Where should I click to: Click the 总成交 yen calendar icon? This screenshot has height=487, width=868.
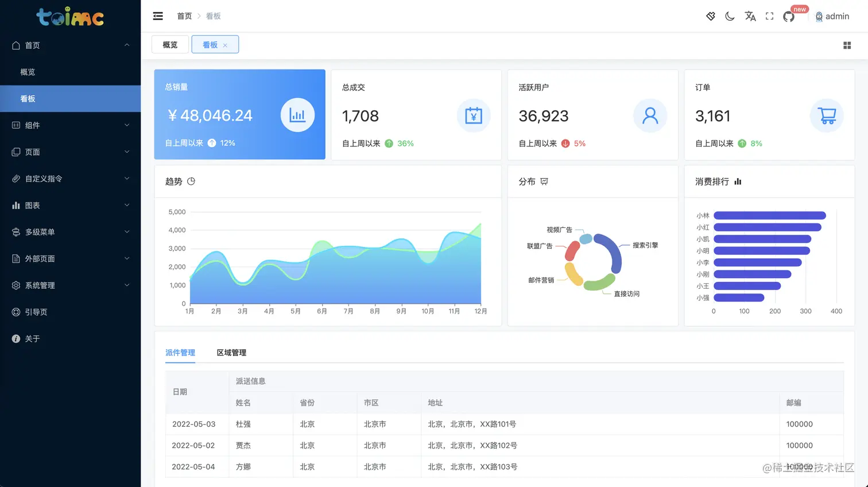click(x=474, y=115)
